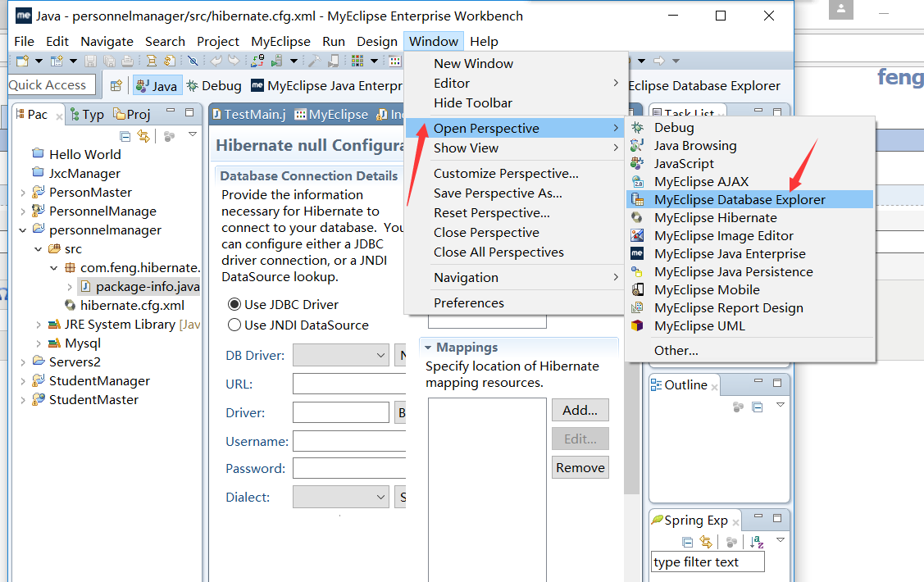Open the MyEclipse menu in menu bar

[x=280, y=41]
